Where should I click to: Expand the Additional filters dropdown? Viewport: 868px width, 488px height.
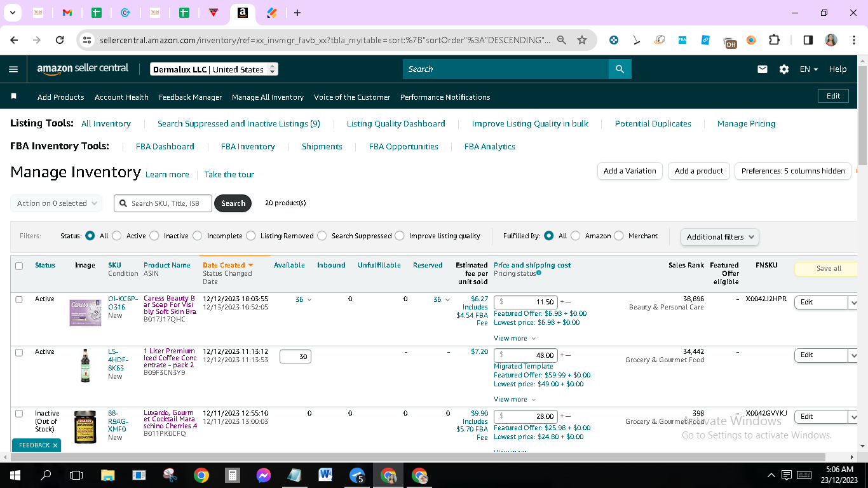pyautogui.click(x=719, y=237)
